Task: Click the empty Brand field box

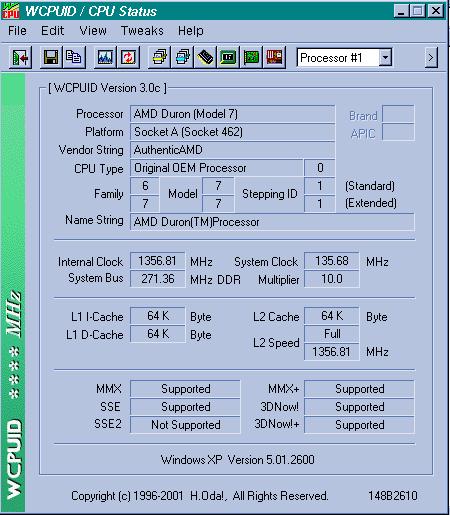Action: tap(398, 114)
